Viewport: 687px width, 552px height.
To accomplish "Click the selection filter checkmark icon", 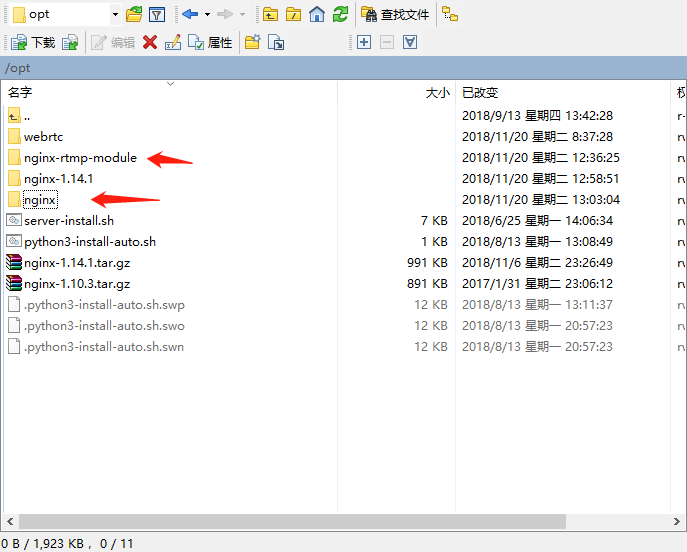I will (410, 42).
